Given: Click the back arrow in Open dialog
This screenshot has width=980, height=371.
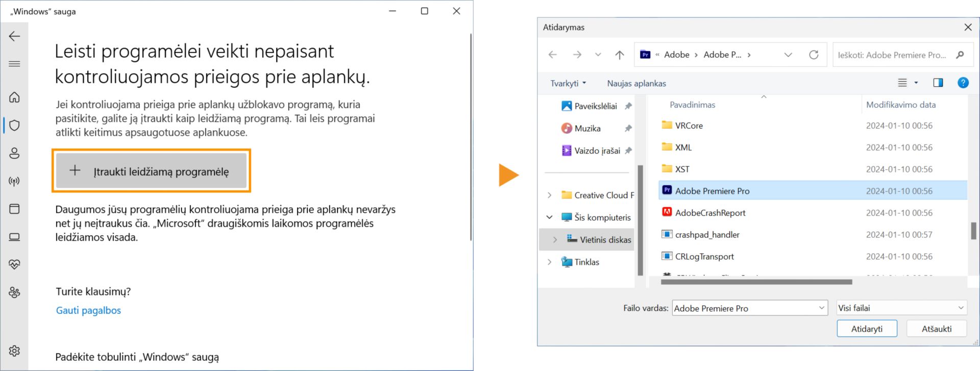Looking at the screenshot, I should click(x=553, y=55).
